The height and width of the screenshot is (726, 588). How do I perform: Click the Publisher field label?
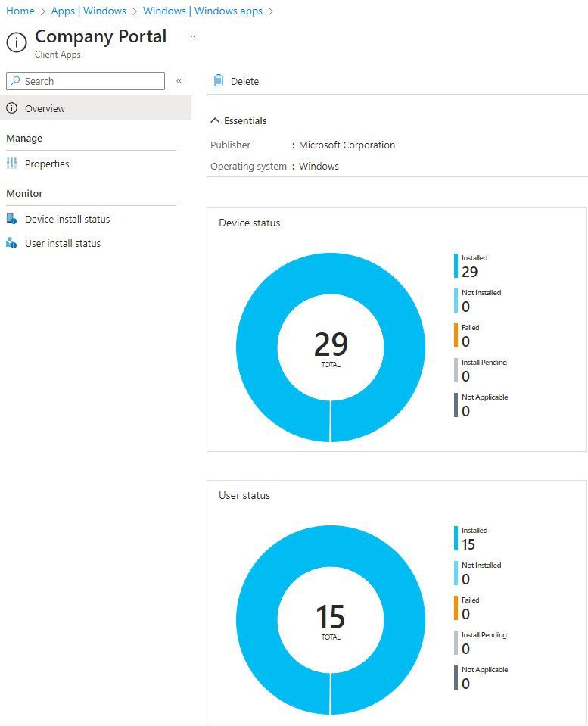point(230,145)
